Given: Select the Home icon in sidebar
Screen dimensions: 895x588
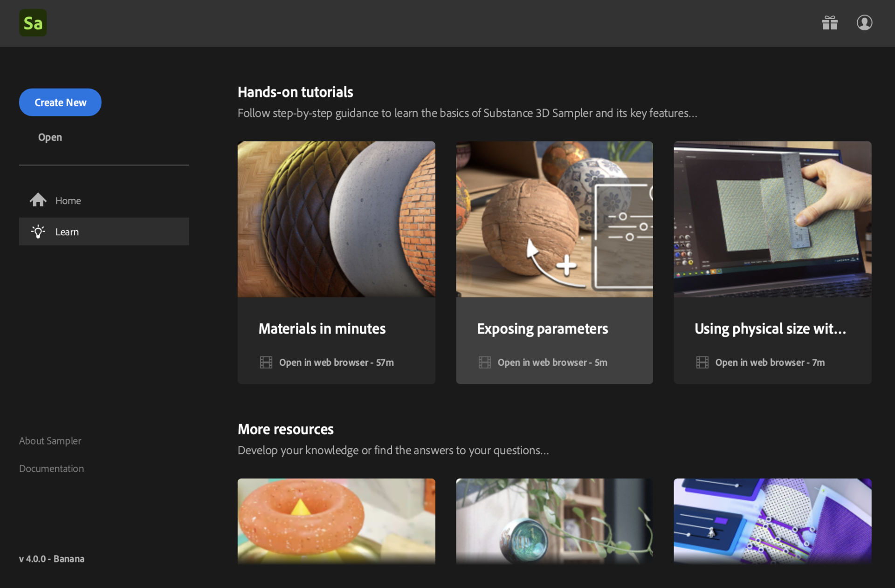Looking at the screenshot, I should click(38, 200).
